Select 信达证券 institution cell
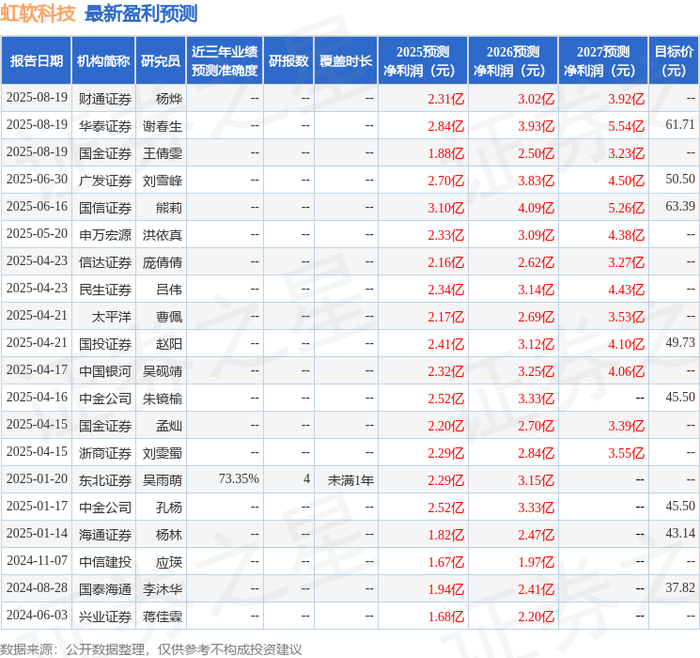The height and width of the screenshot is (658, 700). tap(105, 262)
